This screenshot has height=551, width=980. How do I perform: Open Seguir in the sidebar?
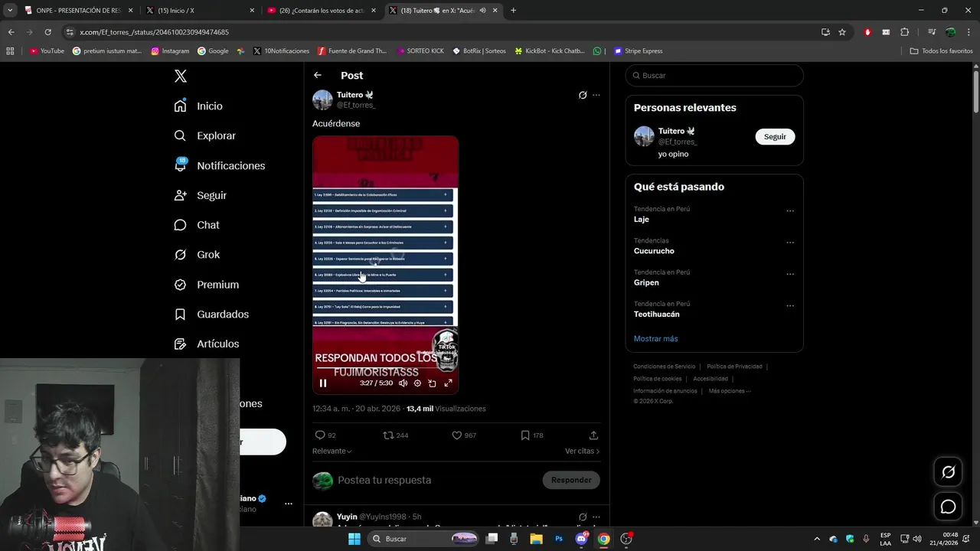pos(201,195)
